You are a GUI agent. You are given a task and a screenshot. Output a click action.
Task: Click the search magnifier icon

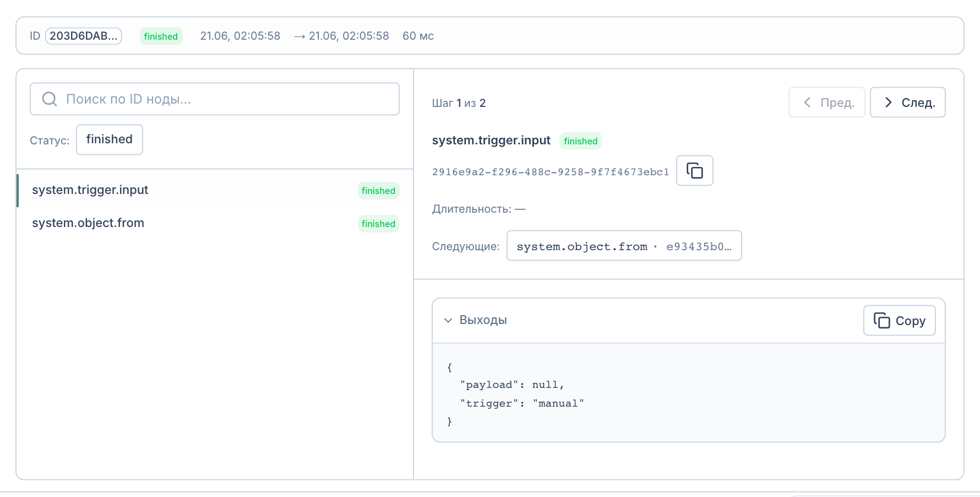click(x=50, y=99)
